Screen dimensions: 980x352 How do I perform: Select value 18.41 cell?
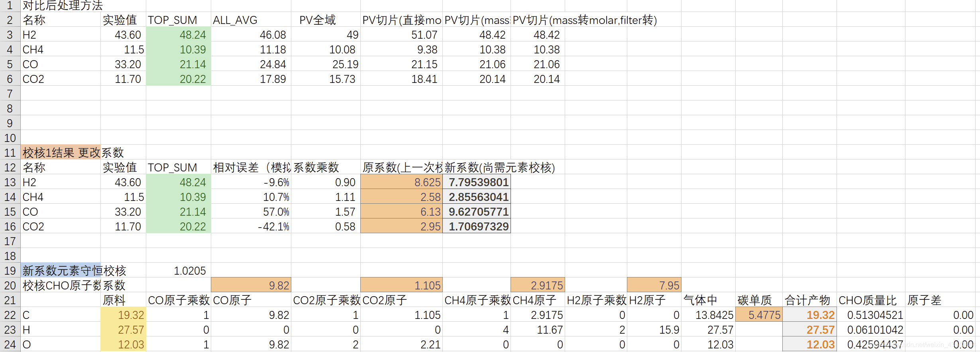401,79
